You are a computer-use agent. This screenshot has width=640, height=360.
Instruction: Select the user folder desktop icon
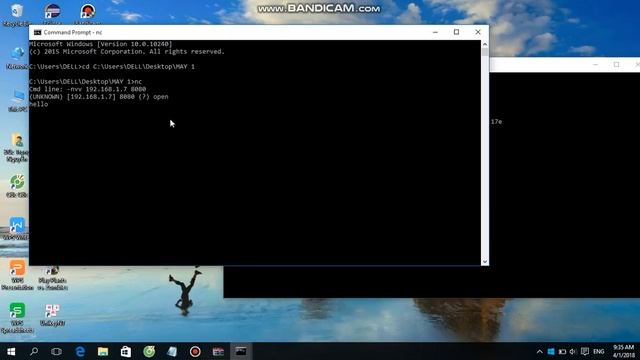(x=17, y=147)
